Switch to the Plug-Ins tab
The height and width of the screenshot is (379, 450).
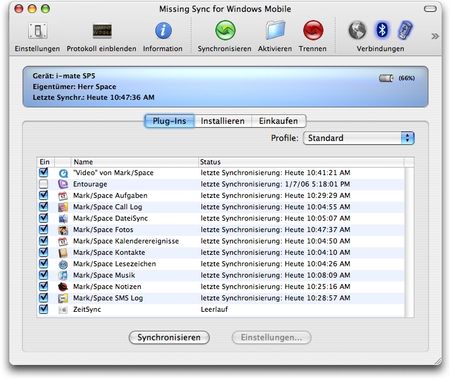(x=169, y=121)
